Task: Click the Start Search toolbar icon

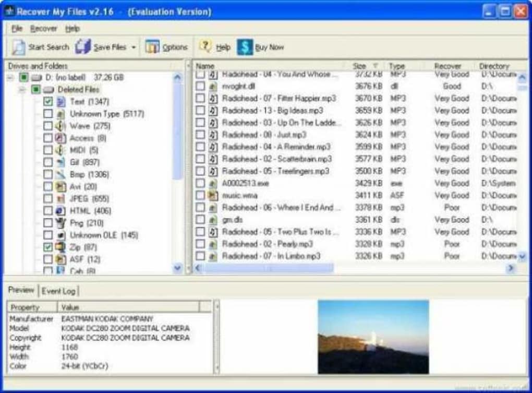Action: pyautogui.click(x=18, y=46)
